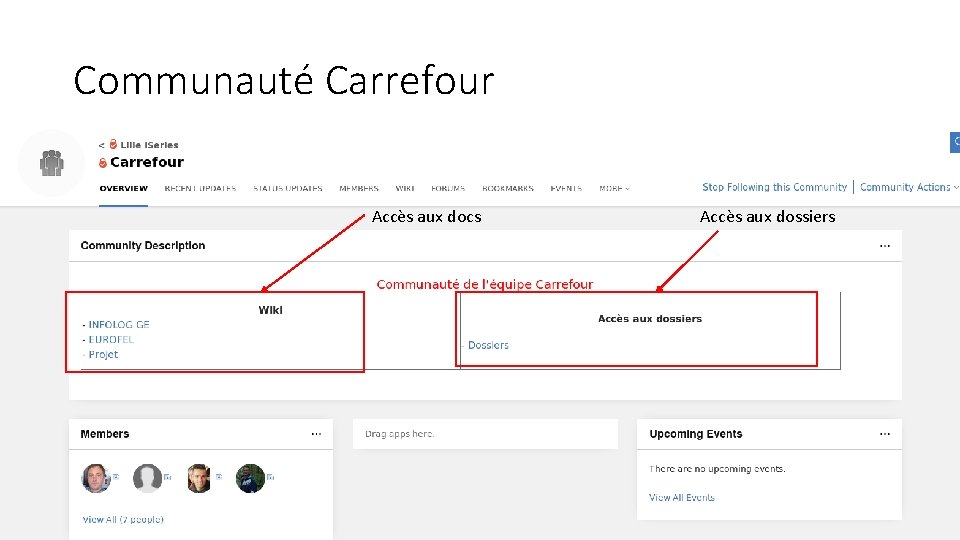Screen dimensions: 960x540
Task: Click Stop Following this Community
Action: [774, 187]
